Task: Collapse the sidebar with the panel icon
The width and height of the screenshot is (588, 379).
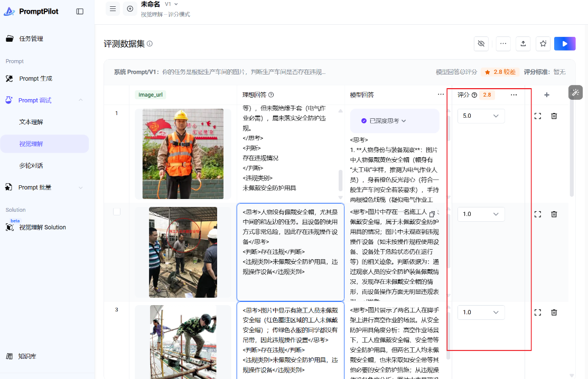Action: click(x=80, y=11)
